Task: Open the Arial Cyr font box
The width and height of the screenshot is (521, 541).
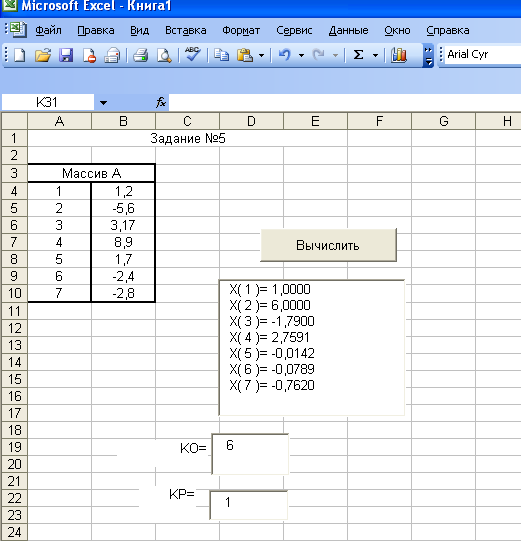Action: click(483, 55)
